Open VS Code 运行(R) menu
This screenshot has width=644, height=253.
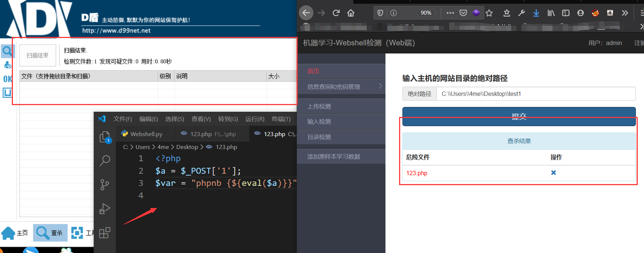coord(255,119)
